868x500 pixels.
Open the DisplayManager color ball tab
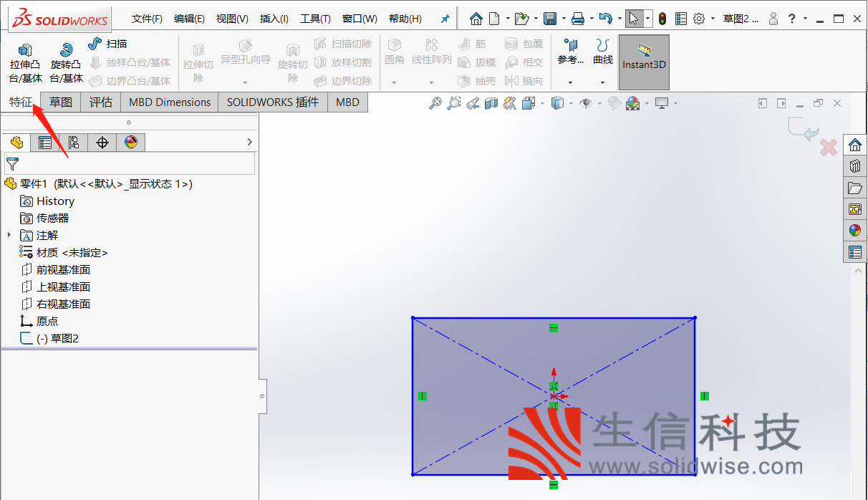(131, 142)
